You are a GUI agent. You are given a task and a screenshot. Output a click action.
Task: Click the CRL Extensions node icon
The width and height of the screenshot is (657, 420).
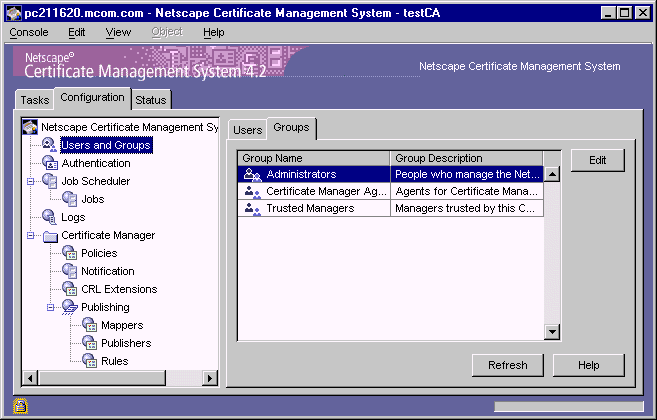70,289
